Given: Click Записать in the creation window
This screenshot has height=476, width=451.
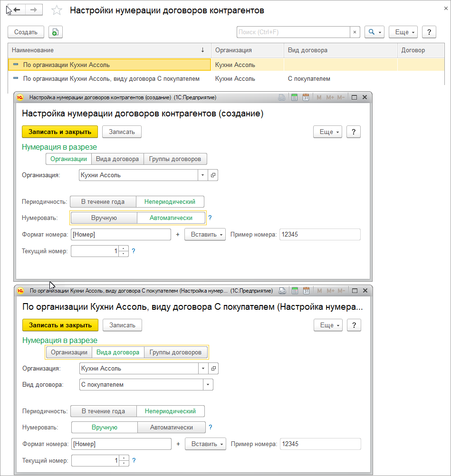Looking at the screenshot, I should coord(122,132).
